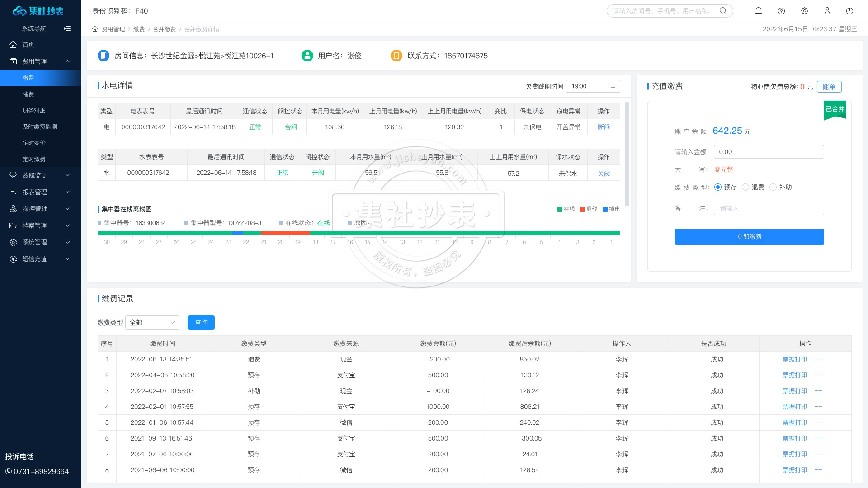The image size is (868, 488).
Task: Click the 请输入金额 amount field
Action: (769, 152)
